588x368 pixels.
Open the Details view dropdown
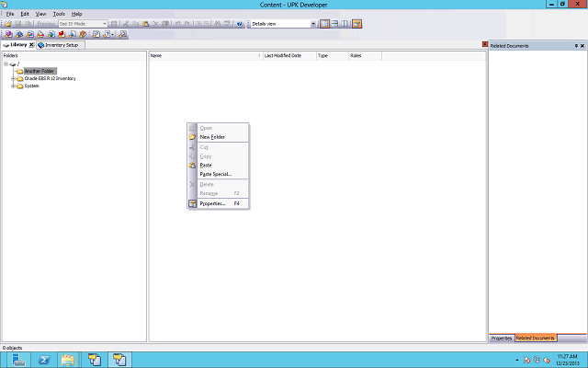click(x=313, y=24)
